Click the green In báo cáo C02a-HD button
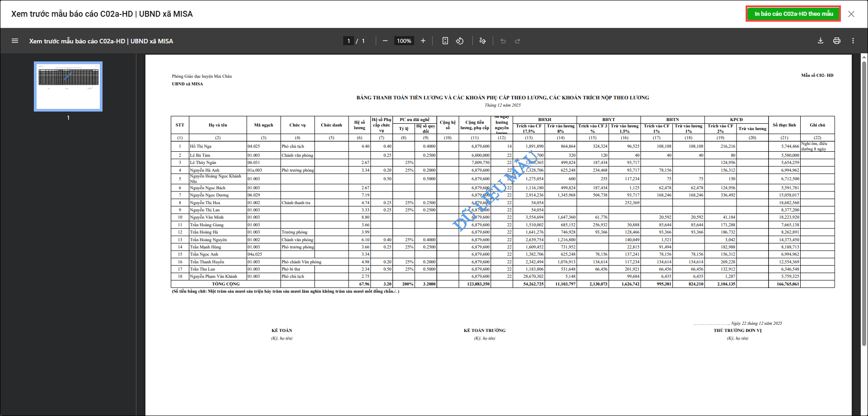Screen dimensions: 868x416 793,14
